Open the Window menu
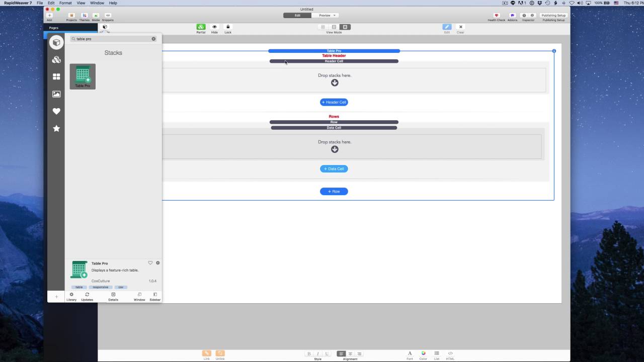644x362 pixels. (x=97, y=3)
